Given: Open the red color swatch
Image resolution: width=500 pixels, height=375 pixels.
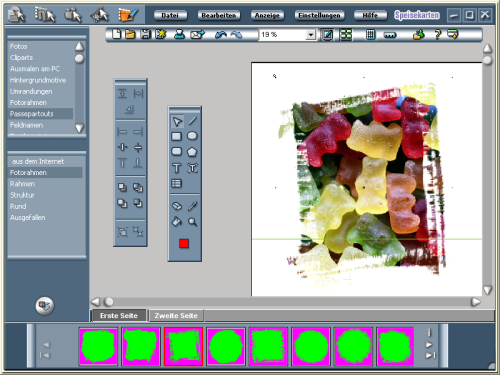Looking at the screenshot, I should point(184,243).
